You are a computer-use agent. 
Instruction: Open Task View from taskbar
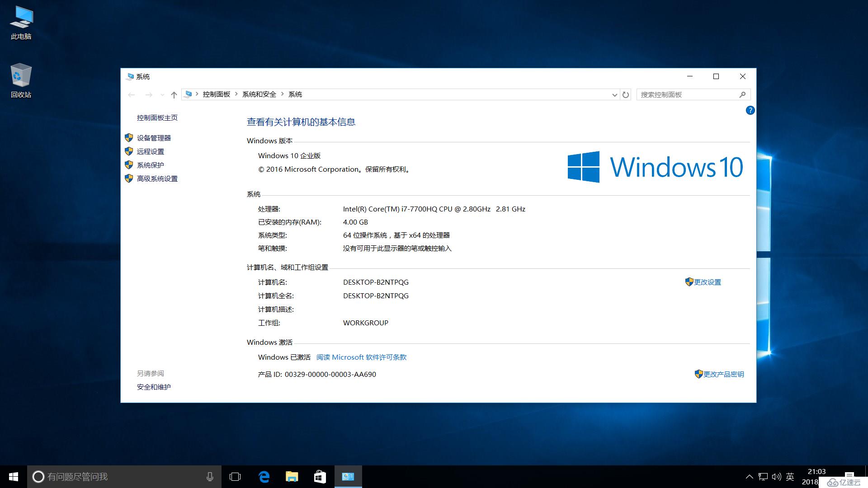tap(235, 477)
